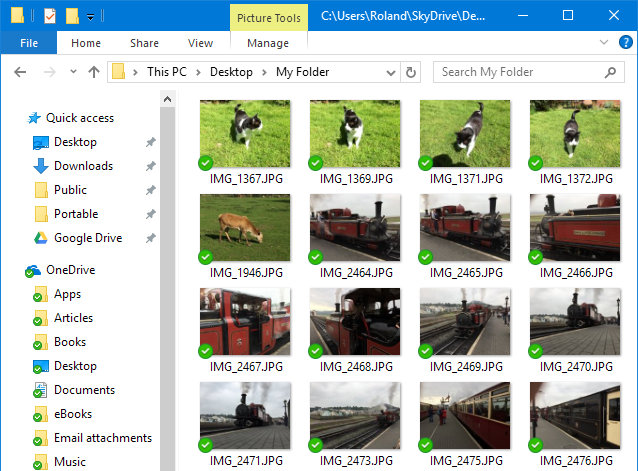Open recent locations dropdown arrow
This screenshot has height=471, width=638.
[x=73, y=72]
